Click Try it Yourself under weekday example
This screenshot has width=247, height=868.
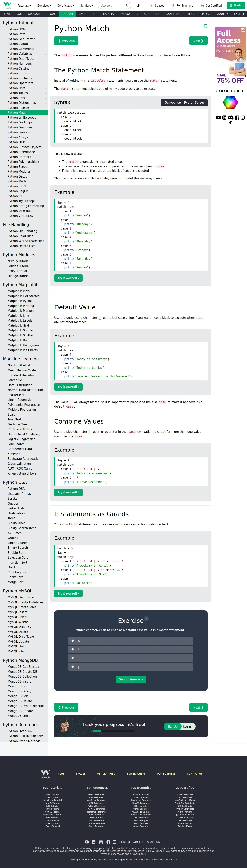[68, 278]
